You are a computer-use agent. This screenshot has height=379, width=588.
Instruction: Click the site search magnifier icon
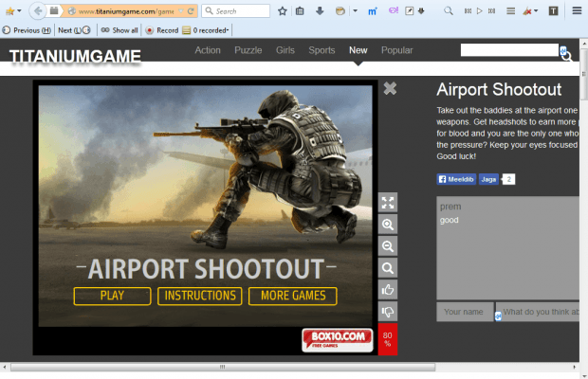point(567,56)
